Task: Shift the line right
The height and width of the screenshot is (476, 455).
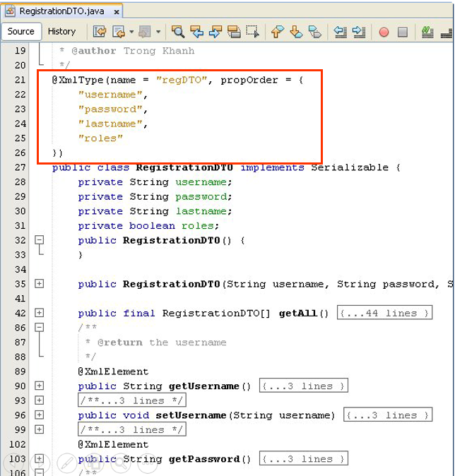Action: click(x=359, y=32)
